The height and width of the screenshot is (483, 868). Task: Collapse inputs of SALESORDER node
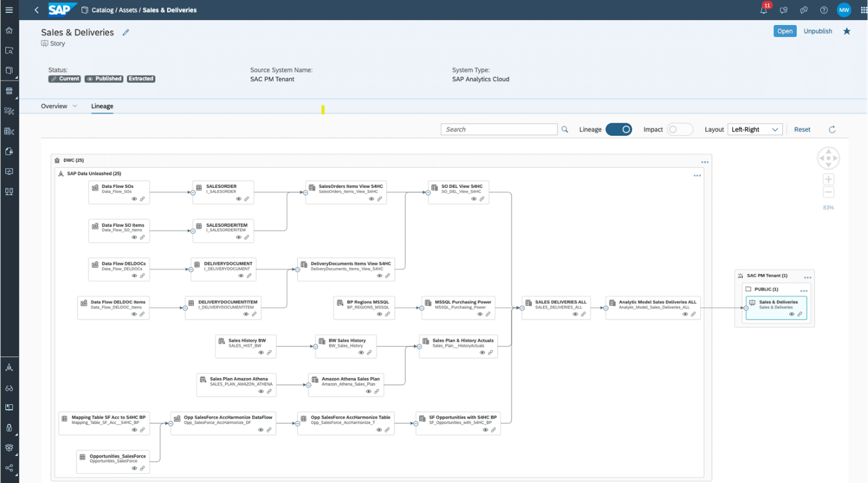[x=193, y=193]
